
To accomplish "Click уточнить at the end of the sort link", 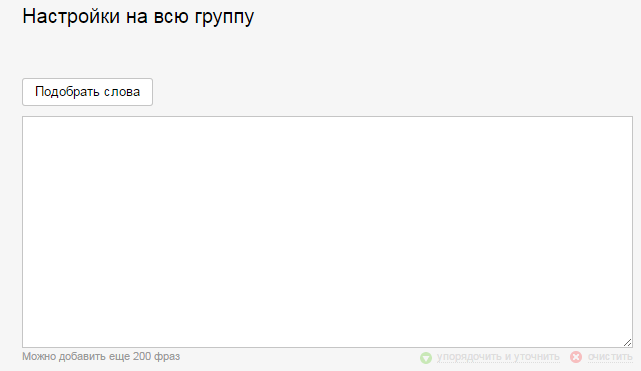I will [x=536, y=357].
